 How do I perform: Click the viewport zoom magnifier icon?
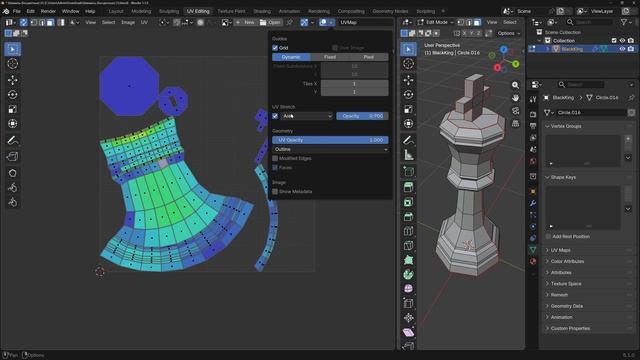click(516, 85)
